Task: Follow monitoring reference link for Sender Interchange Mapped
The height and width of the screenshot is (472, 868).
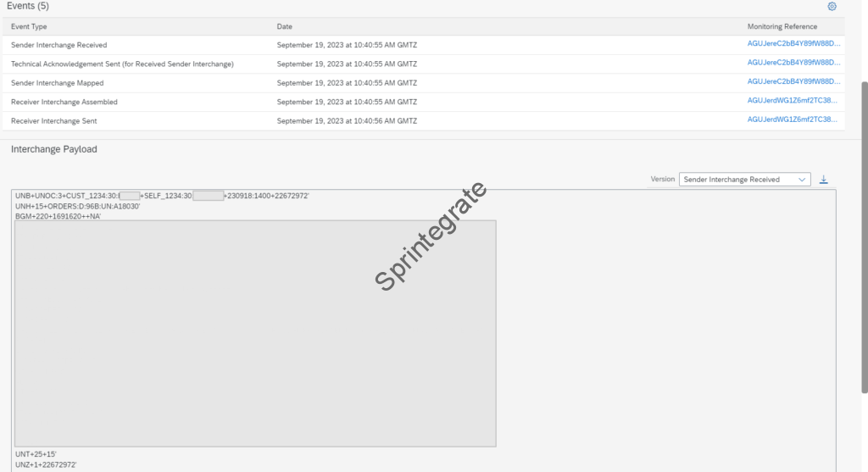Action: (x=793, y=82)
